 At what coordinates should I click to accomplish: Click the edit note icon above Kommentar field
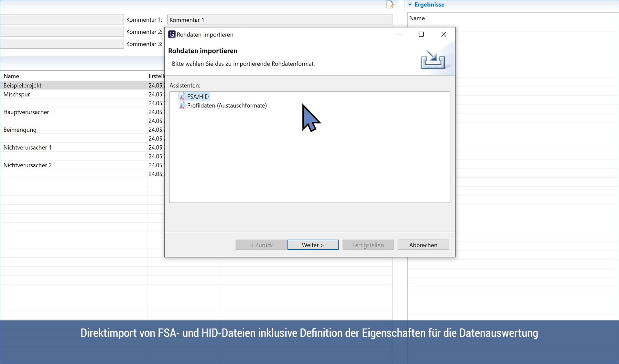[390, 5]
